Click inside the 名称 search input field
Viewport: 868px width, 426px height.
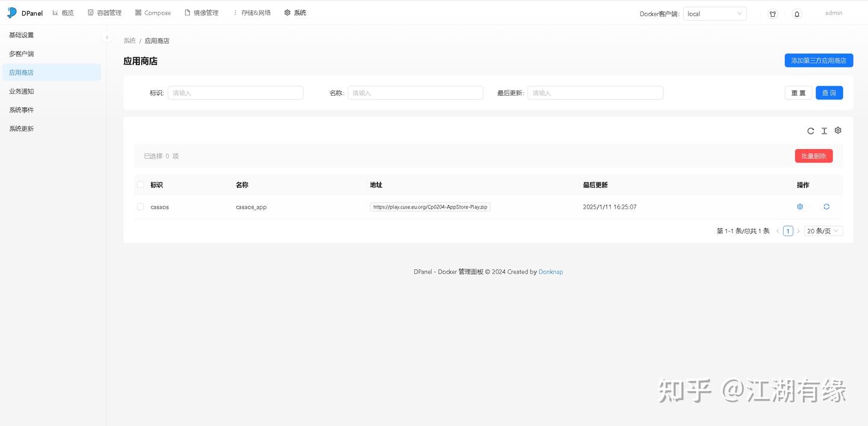(x=415, y=92)
